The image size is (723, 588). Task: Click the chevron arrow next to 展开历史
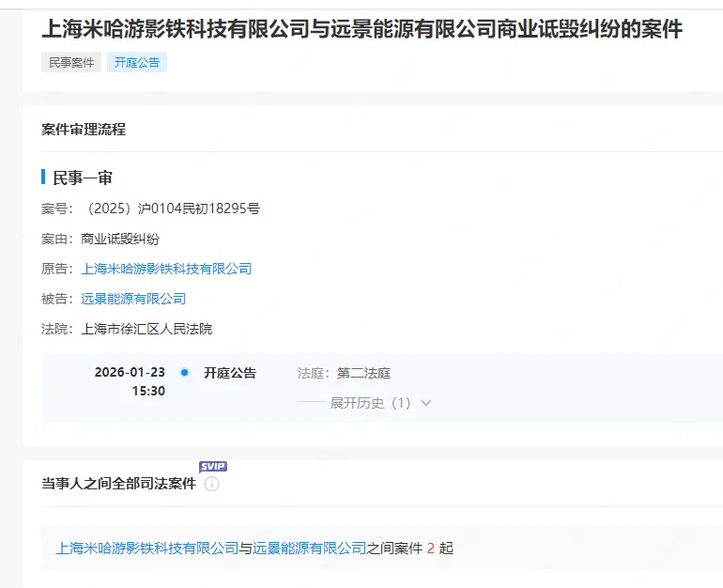tap(426, 403)
